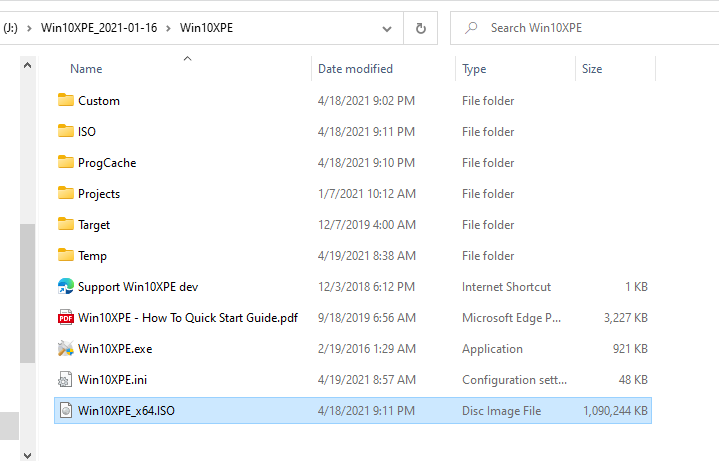719x461 pixels.
Task: Click the Application type cell
Action: tap(492, 349)
